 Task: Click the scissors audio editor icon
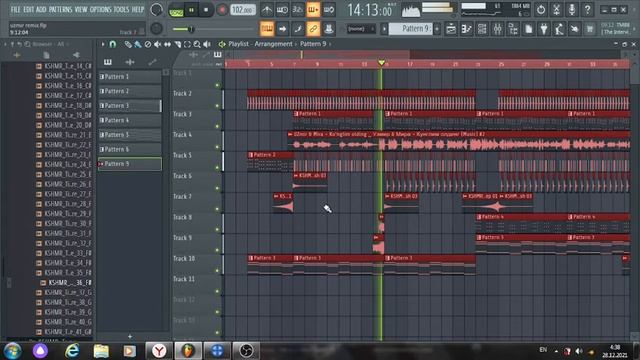[556, 9]
